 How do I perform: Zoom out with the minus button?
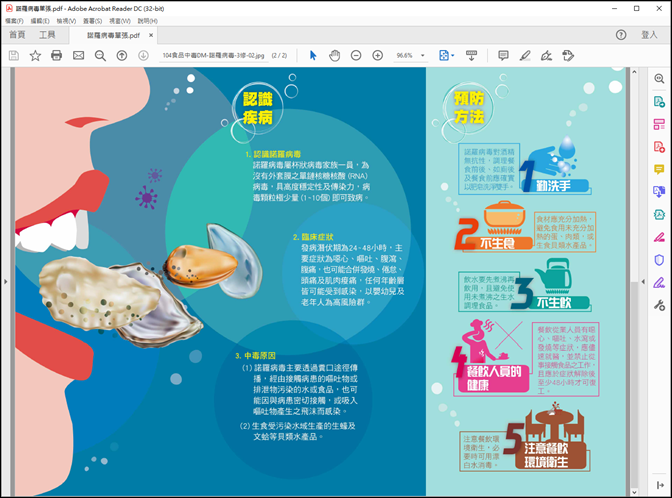pos(356,55)
